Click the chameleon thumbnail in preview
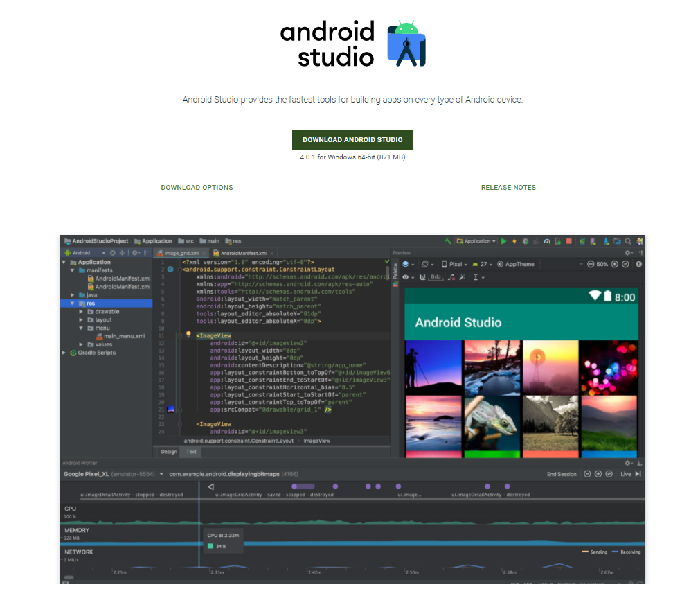The image size is (700, 598). [x=492, y=423]
